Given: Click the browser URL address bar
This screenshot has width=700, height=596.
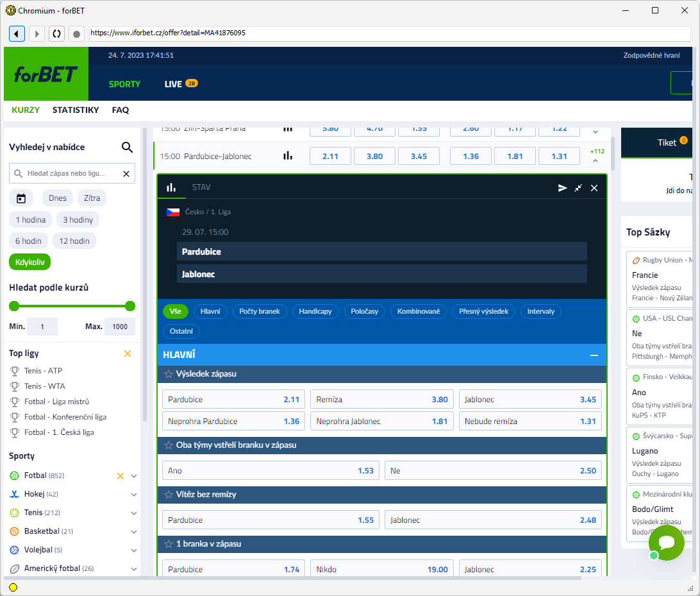Looking at the screenshot, I should (x=390, y=33).
